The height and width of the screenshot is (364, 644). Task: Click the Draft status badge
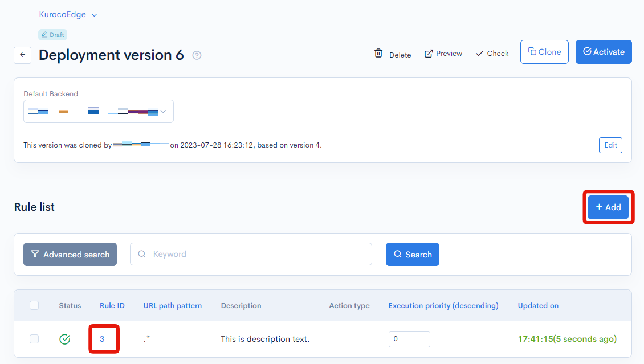point(52,35)
